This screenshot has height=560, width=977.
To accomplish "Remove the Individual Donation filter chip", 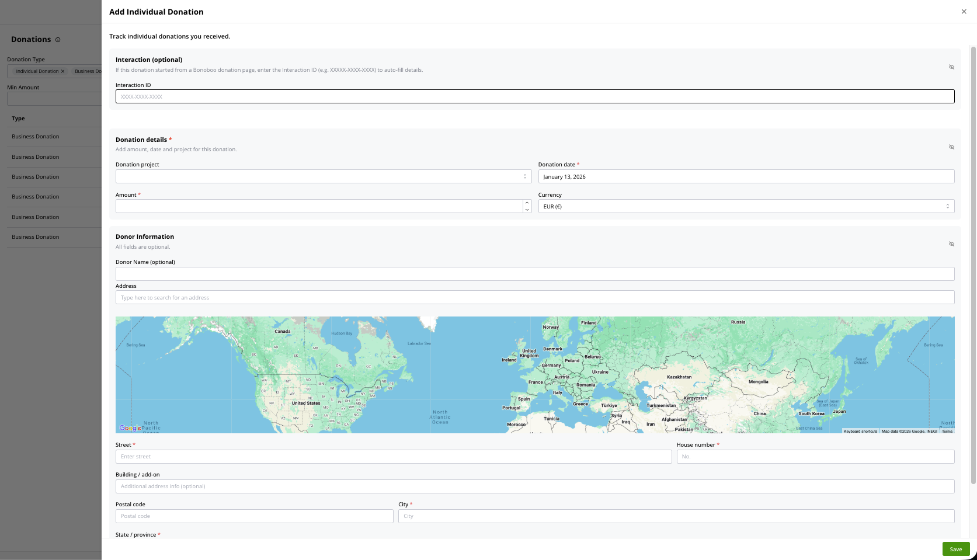I will coord(63,71).
